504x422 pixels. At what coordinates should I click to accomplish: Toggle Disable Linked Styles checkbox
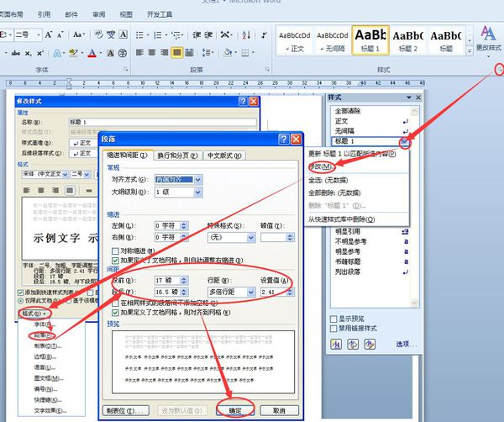click(x=333, y=329)
